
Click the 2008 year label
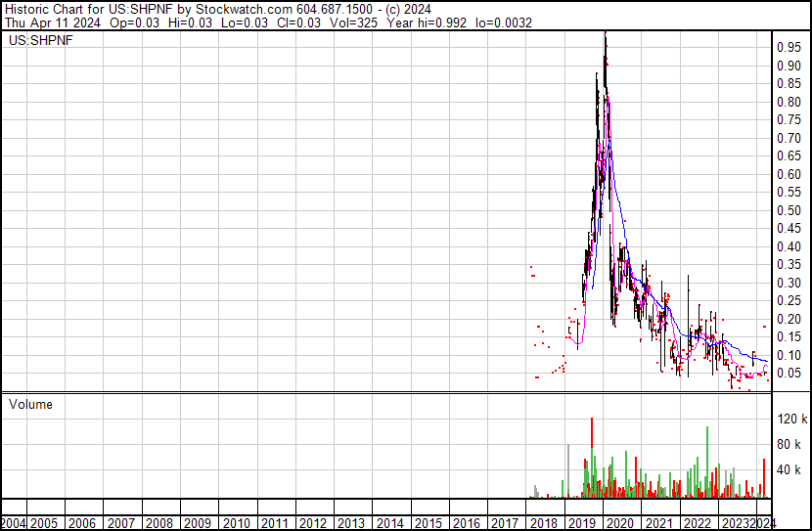pos(159,523)
